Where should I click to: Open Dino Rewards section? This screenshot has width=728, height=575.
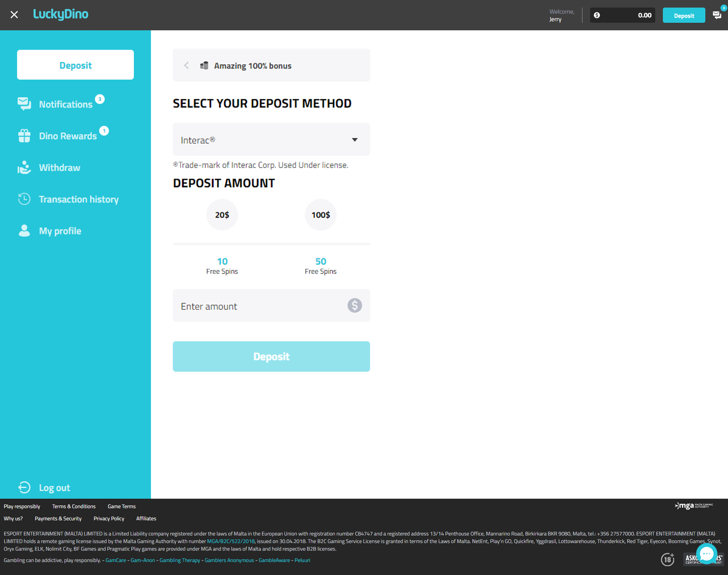(x=68, y=136)
